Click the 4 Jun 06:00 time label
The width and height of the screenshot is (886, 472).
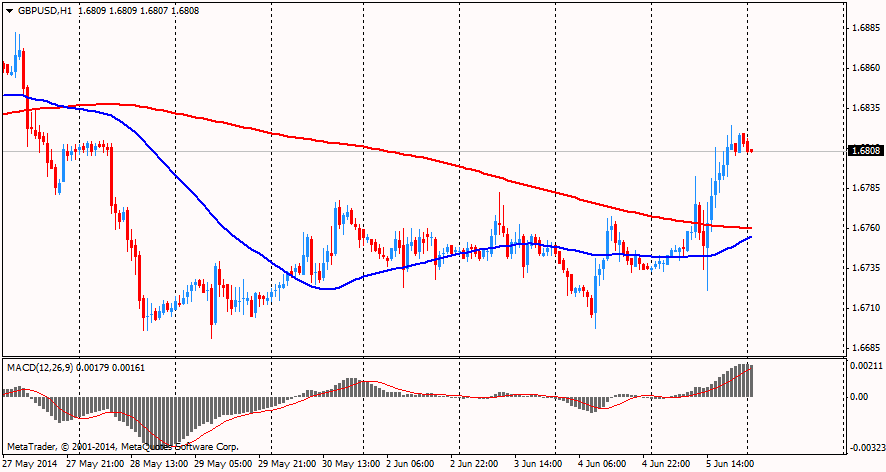(x=602, y=464)
